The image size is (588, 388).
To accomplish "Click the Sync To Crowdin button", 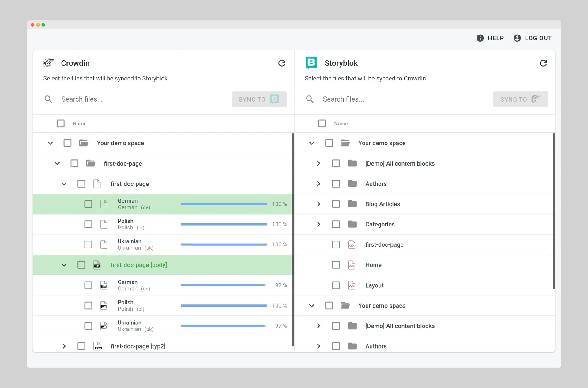I will click(521, 99).
